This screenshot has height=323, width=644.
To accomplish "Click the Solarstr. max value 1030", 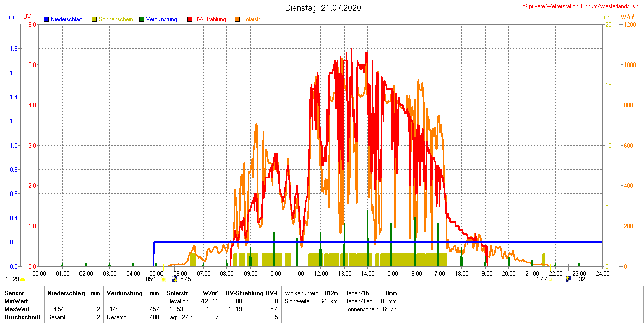I will coord(212,309).
